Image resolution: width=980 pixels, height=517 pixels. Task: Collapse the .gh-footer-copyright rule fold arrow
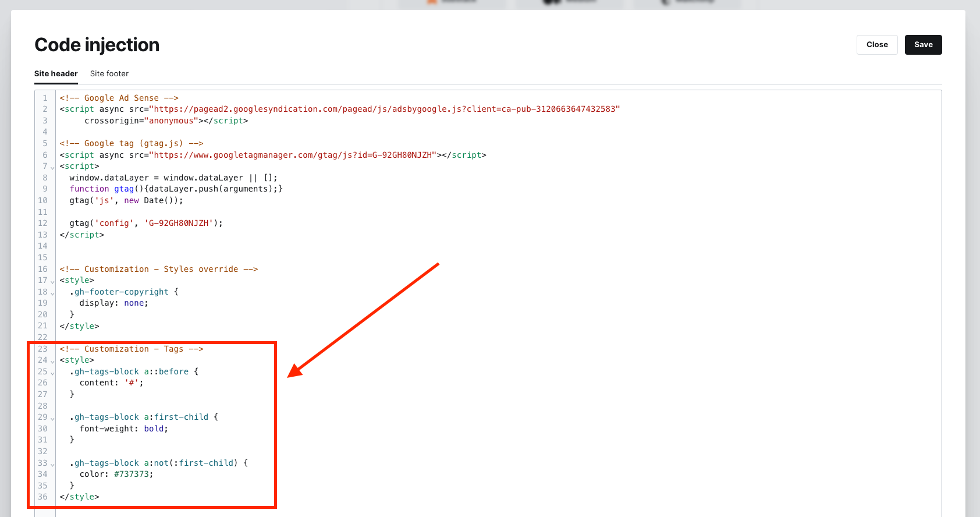(52, 293)
